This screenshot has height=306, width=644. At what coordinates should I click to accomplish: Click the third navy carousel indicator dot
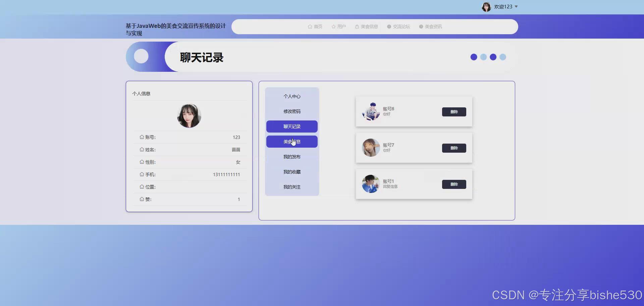(493, 57)
